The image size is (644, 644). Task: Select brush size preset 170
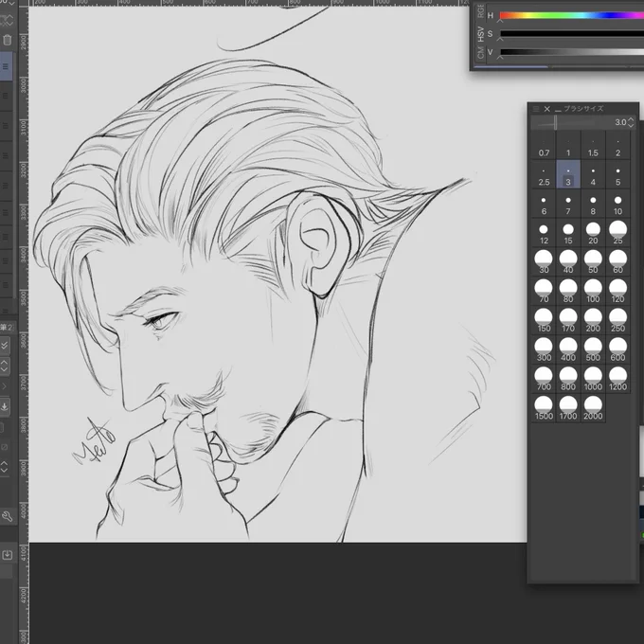tap(568, 321)
